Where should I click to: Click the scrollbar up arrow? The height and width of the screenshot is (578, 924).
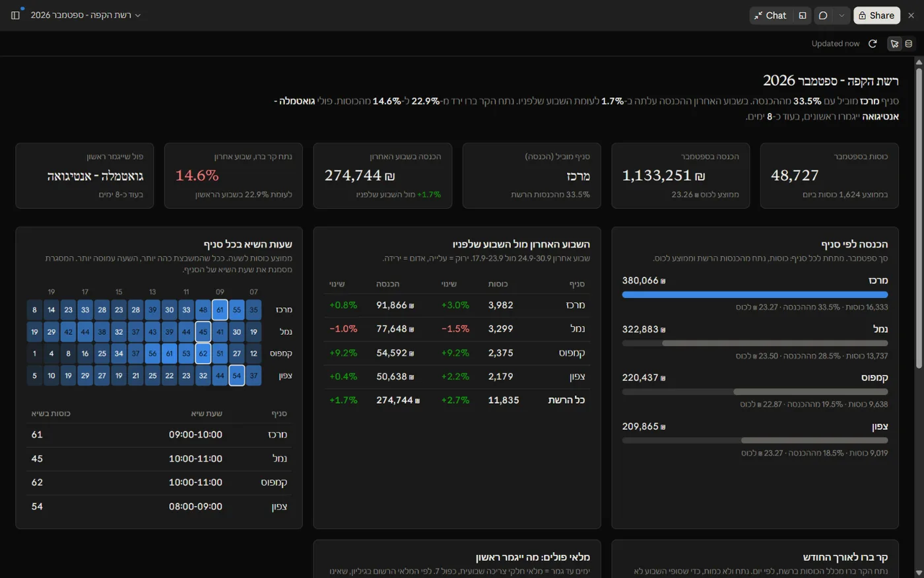tap(919, 62)
